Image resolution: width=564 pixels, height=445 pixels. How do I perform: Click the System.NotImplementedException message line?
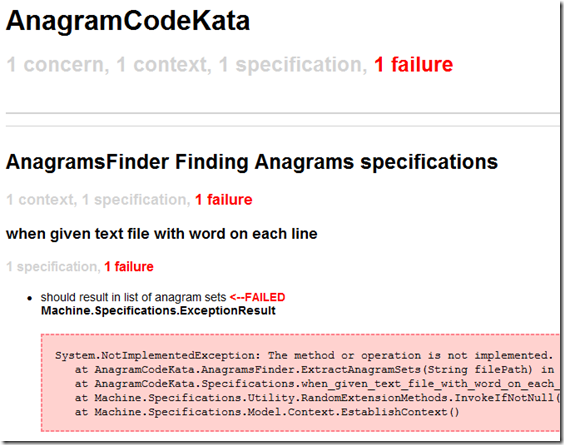(304, 355)
